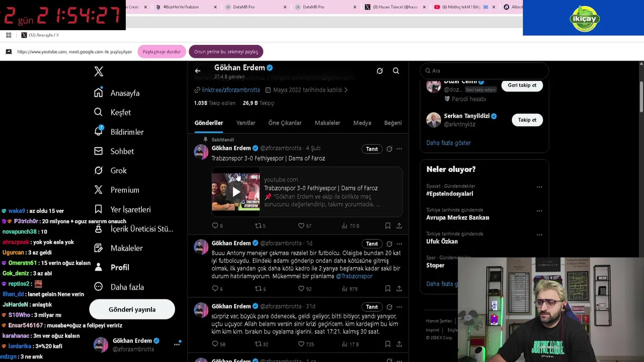Open Profil person icon
This screenshot has height=362, width=644.
tap(99, 267)
